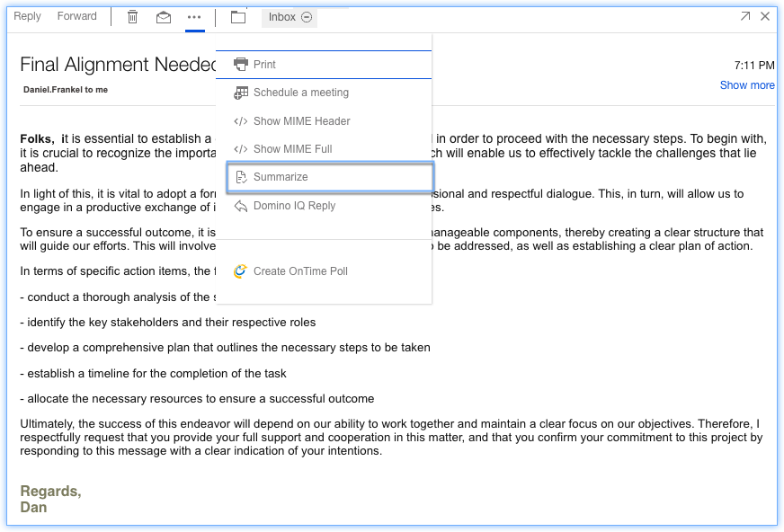The image size is (784, 532).
Task: Click the Inbox folder label
Action: coord(282,17)
